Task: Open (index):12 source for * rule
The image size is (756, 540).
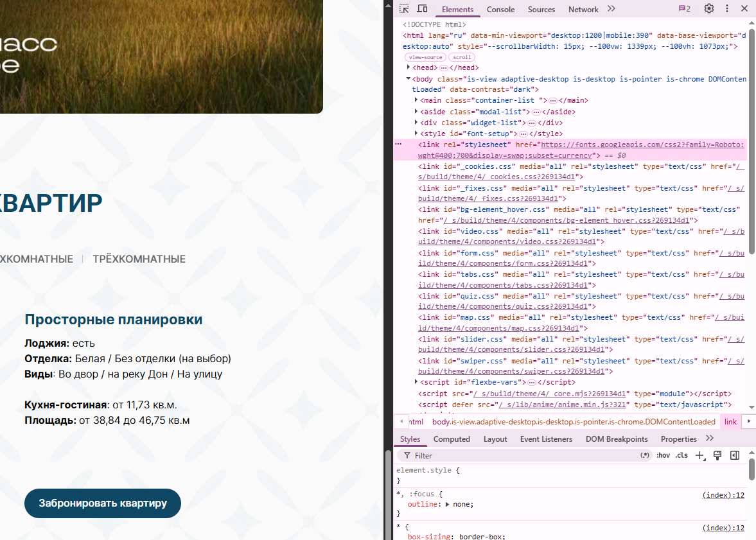Action: (x=723, y=528)
